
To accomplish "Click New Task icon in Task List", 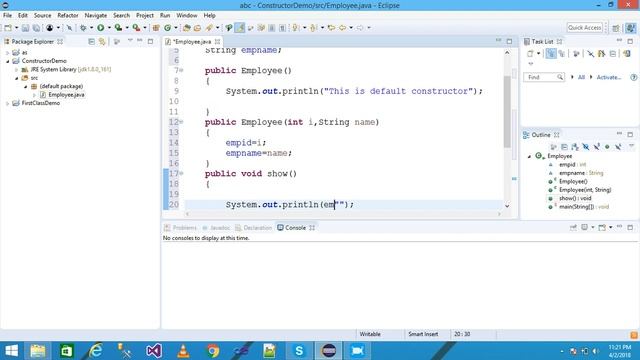I will coord(530,53).
